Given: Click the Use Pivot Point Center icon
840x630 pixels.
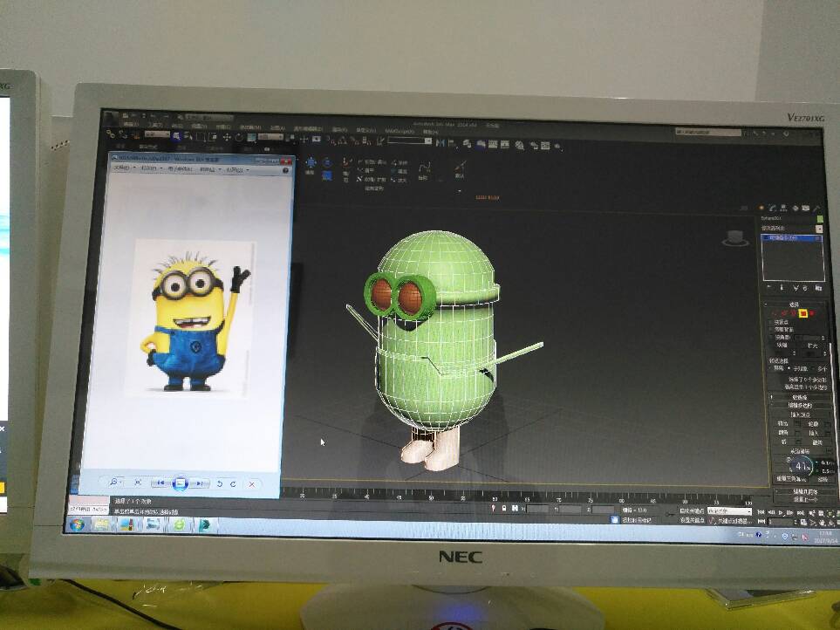Looking at the screenshot, I should tap(290, 138).
